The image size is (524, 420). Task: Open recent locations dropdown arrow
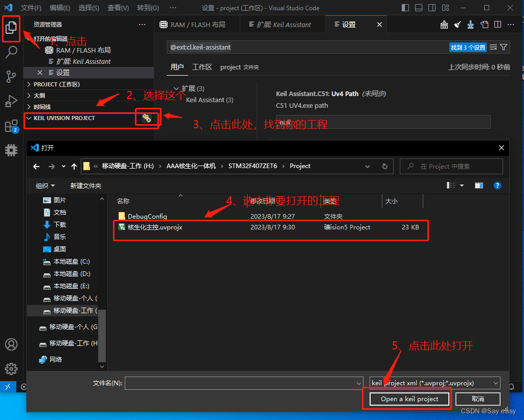63,167
